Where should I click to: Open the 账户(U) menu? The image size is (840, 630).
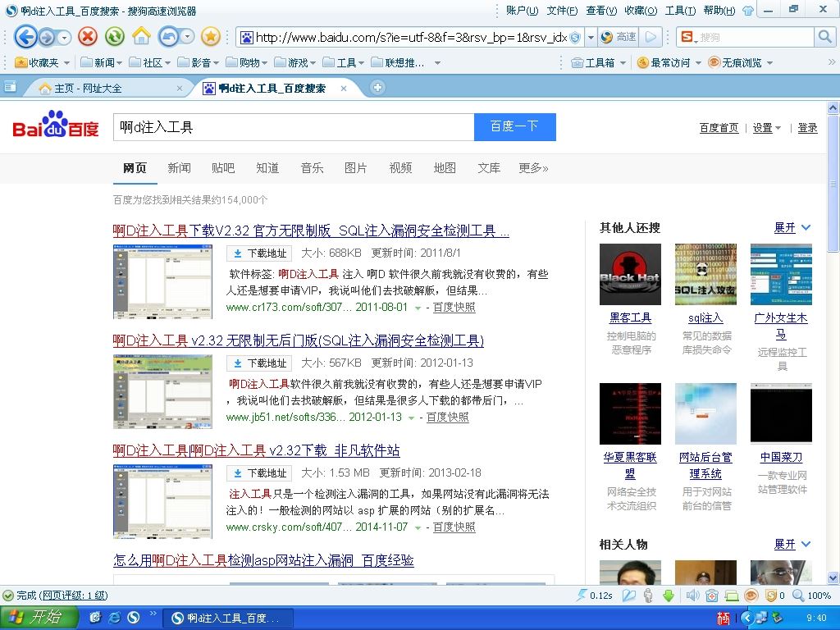coord(523,11)
